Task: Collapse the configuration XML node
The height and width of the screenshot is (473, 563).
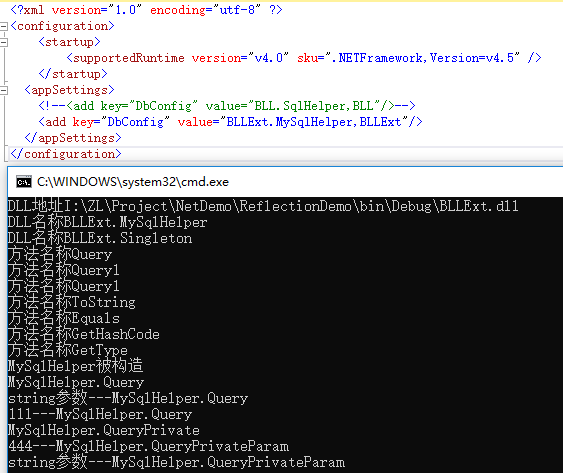Action: click(3, 26)
